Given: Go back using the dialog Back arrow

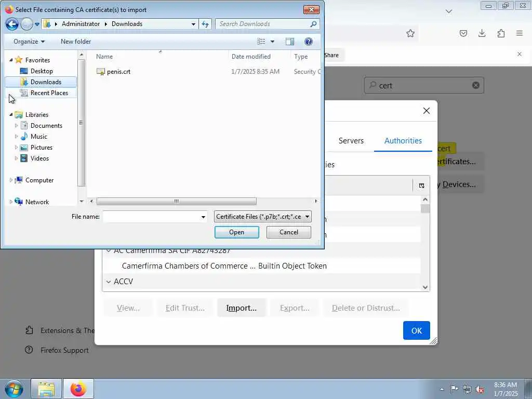Looking at the screenshot, I should point(12,24).
